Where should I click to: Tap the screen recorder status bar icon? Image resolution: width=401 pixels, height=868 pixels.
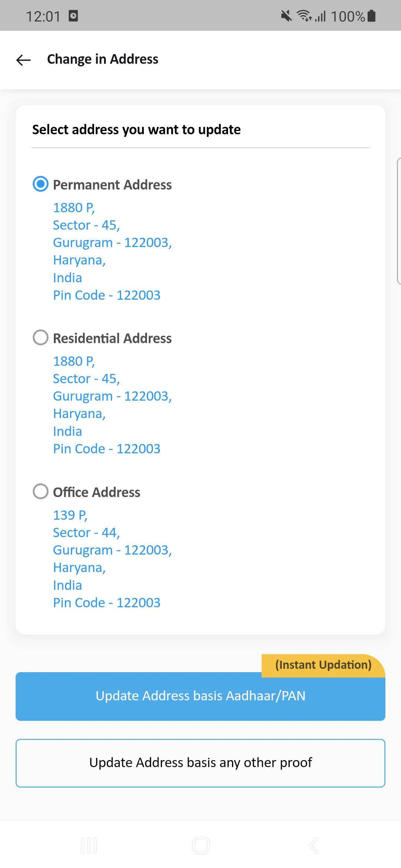(x=73, y=16)
